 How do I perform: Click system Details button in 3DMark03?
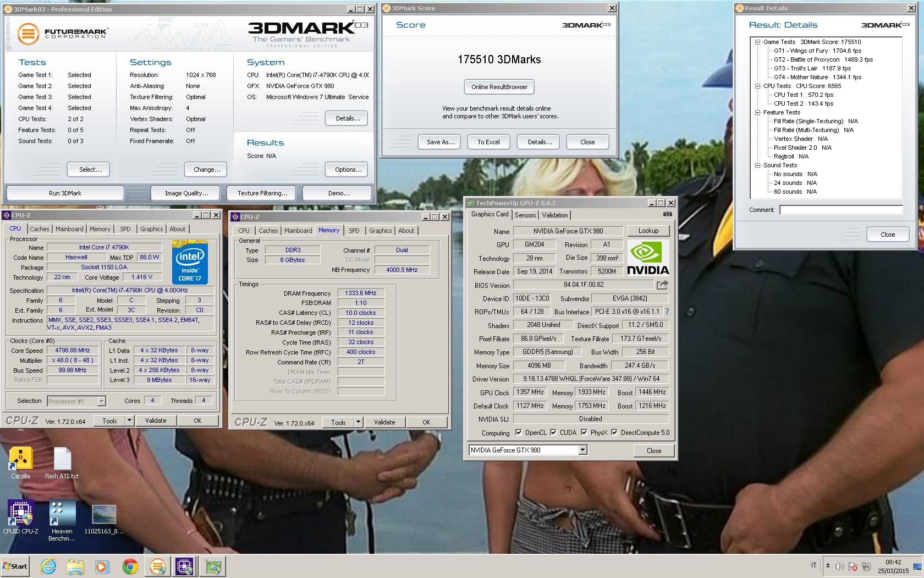348,118
